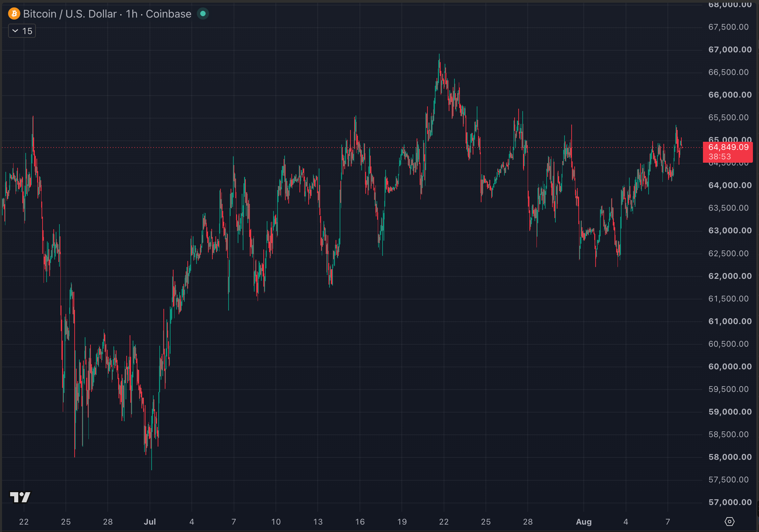Screen dimensions: 759x532
Task: Click the 13 date label on time axis
Action: point(318,522)
